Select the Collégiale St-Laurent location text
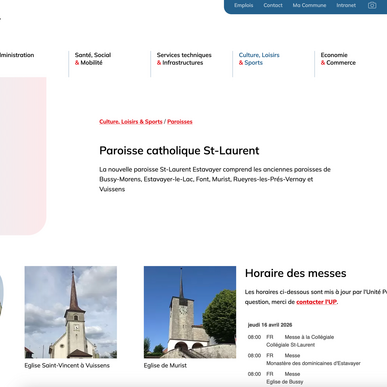The image size is (387, 387). point(290,345)
